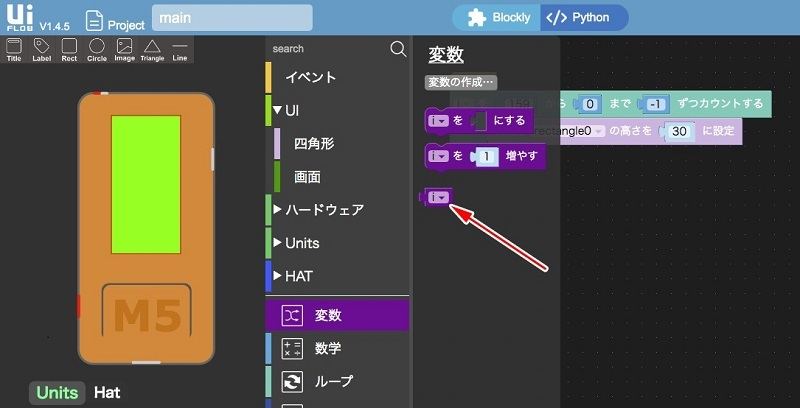The height and width of the screenshot is (408, 800).
Task: Collapse the UI category tree
Action: pyautogui.click(x=277, y=110)
